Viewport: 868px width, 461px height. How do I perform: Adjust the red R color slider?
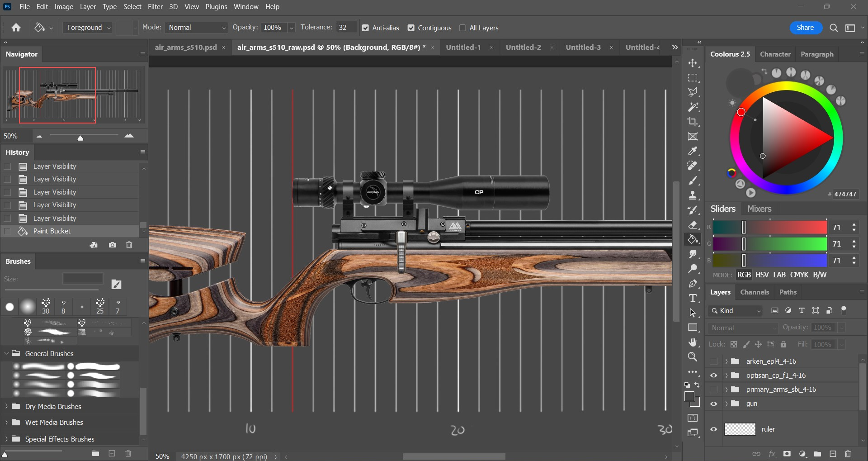tap(744, 227)
